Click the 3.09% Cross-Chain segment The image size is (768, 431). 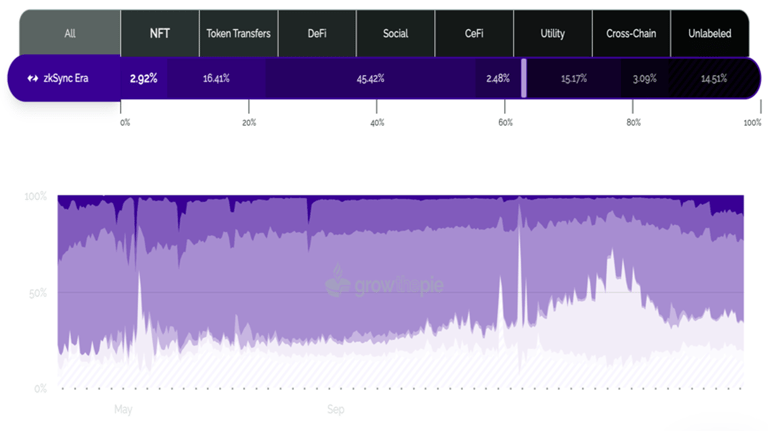click(x=645, y=78)
